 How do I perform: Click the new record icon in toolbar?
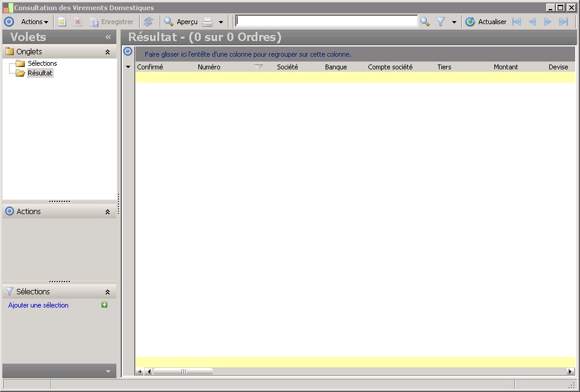tap(61, 22)
